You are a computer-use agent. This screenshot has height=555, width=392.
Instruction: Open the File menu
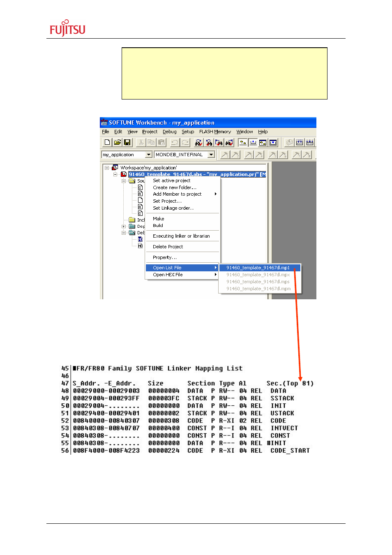(x=106, y=132)
